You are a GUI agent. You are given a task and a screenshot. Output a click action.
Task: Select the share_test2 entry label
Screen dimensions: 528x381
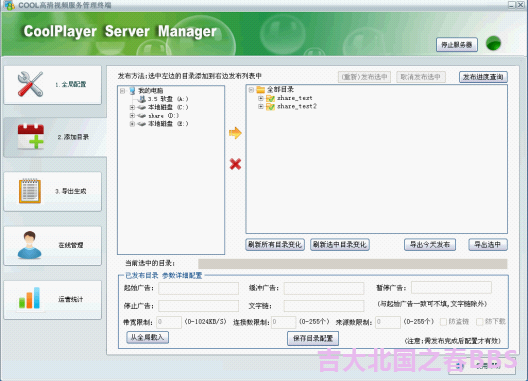click(297, 106)
